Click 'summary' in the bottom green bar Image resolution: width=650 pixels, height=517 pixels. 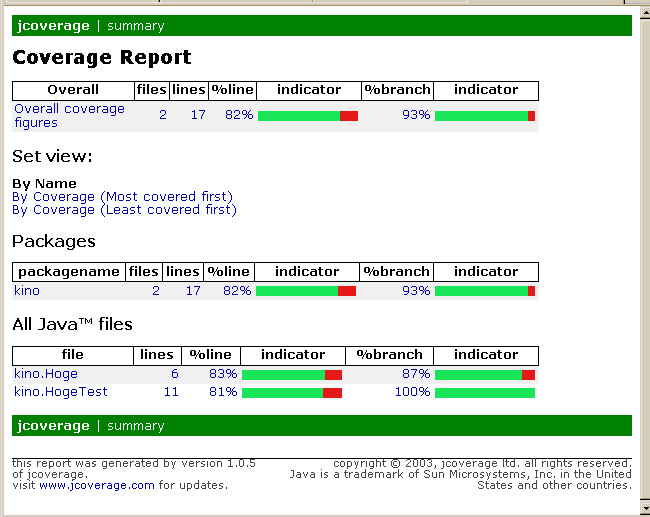135,426
